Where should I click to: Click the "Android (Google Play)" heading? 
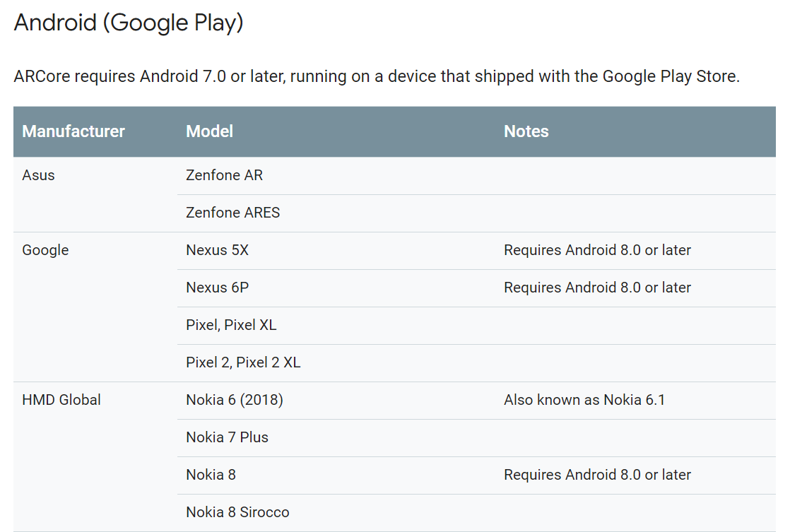[129, 23]
